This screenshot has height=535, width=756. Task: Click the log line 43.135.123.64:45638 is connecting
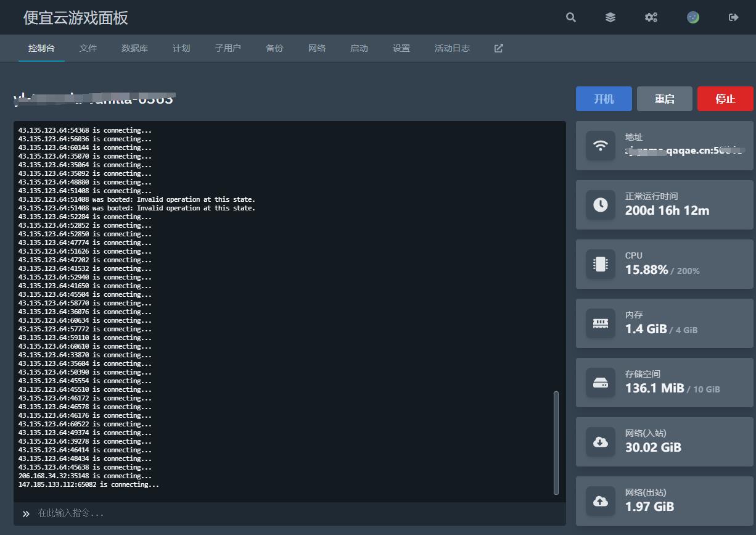(x=85, y=467)
